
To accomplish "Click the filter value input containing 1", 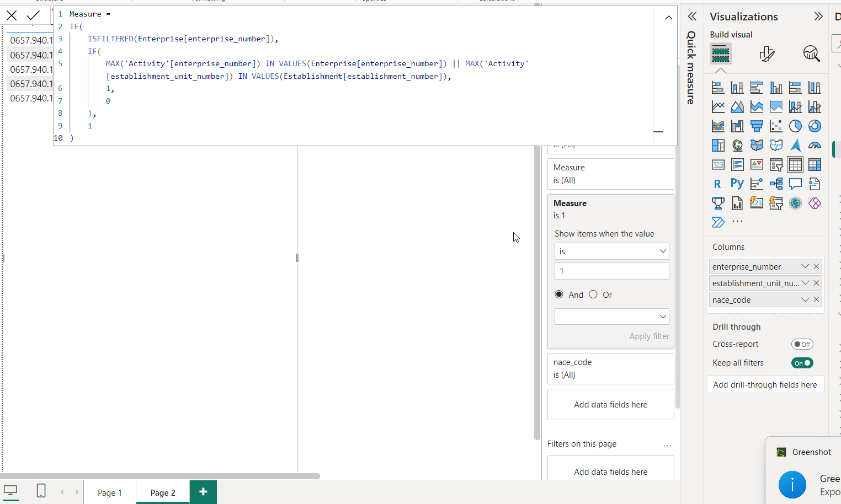I will click(x=611, y=271).
